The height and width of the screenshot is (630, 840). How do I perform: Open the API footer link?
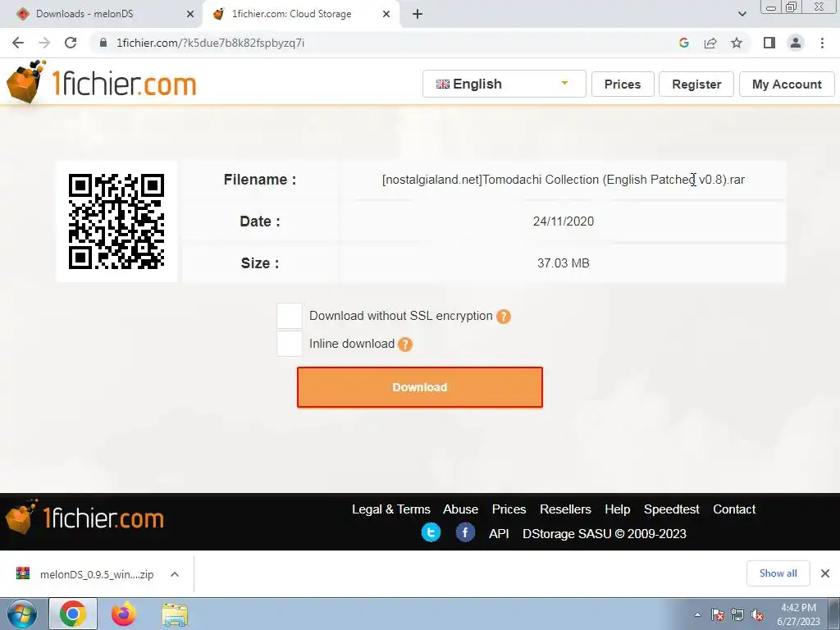tap(499, 533)
